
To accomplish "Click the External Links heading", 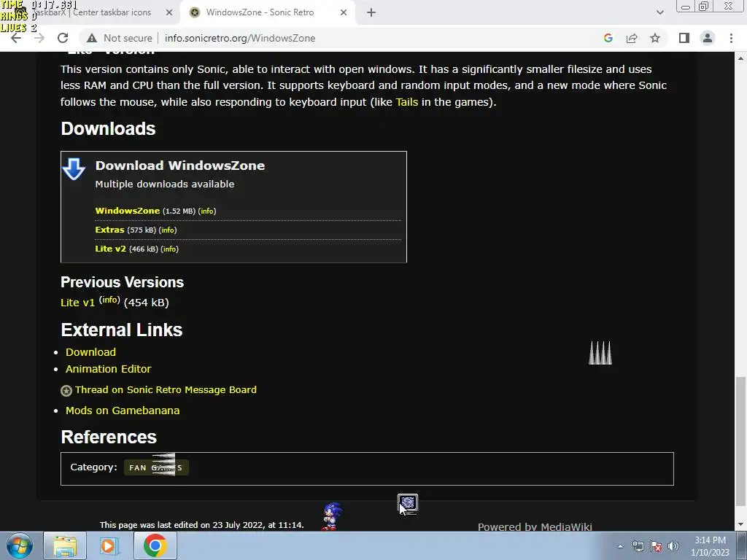I will (x=122, y=330).
